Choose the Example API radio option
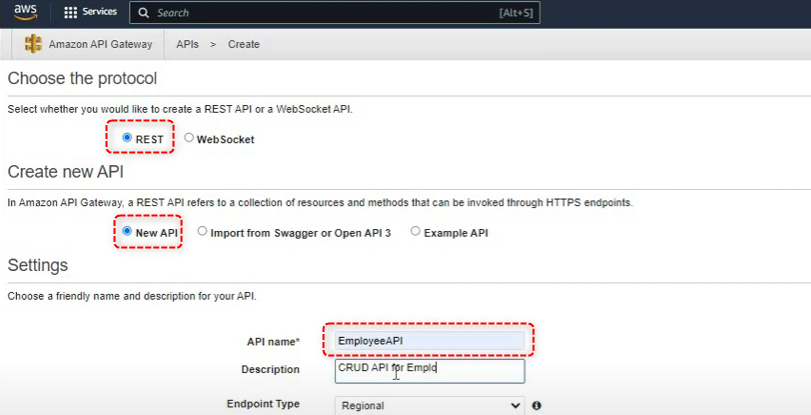The height and width of the screenshot is (415, 811). 415,231
